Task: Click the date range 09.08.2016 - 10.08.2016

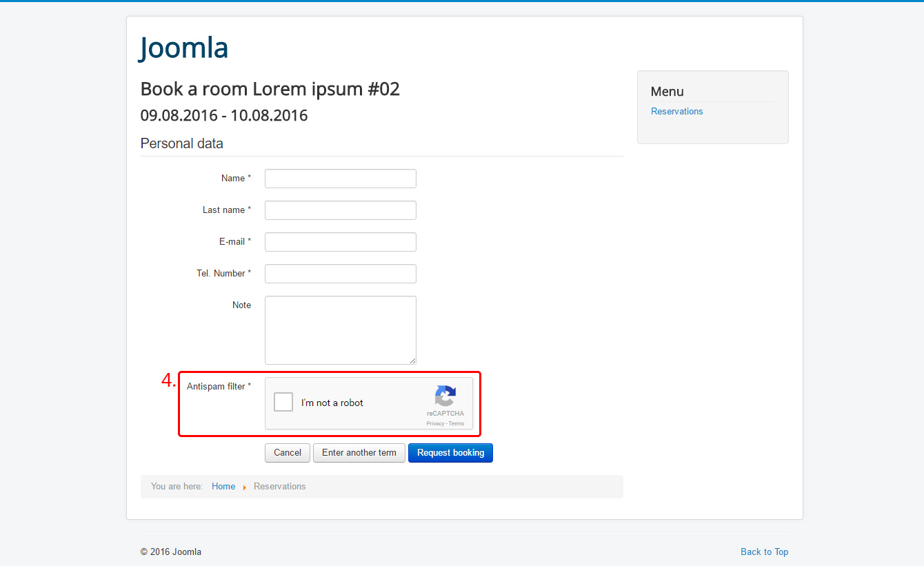Action: point(224,115)
